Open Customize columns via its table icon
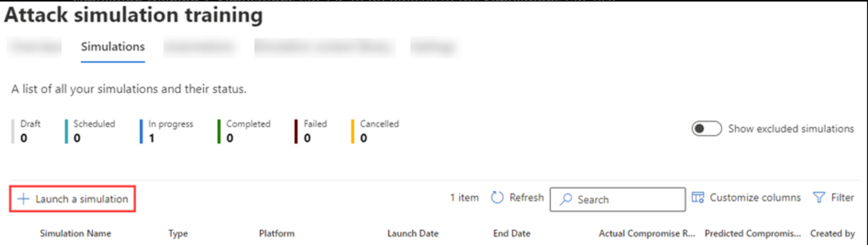Viewport: 868px width, 245px height. (698, 198)
